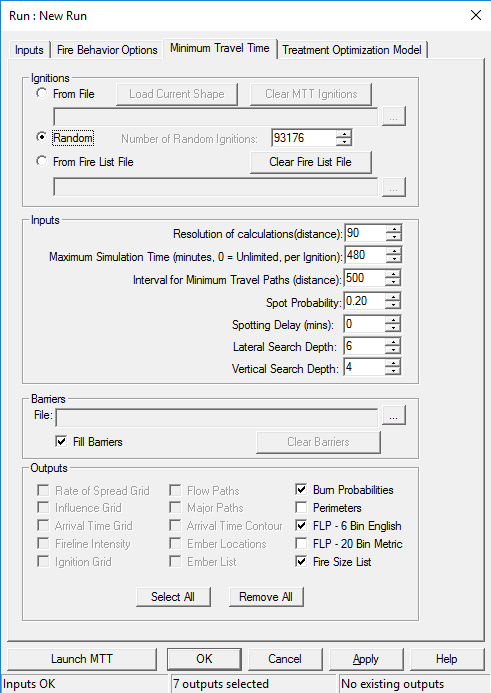The width and height of the screenshot is (491, 693).
Task: Uncheck the Fill Barriers checkbox
Action: click(61, 441)
